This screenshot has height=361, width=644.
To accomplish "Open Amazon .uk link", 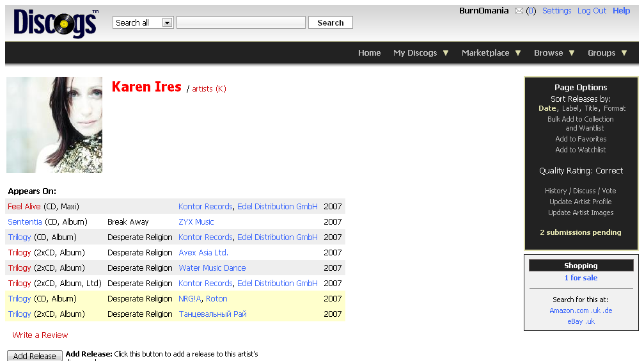I will point(596,310).
